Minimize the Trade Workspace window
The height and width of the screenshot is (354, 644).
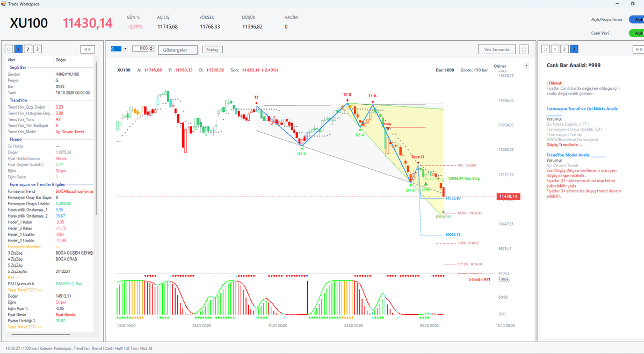click(617, 4)
